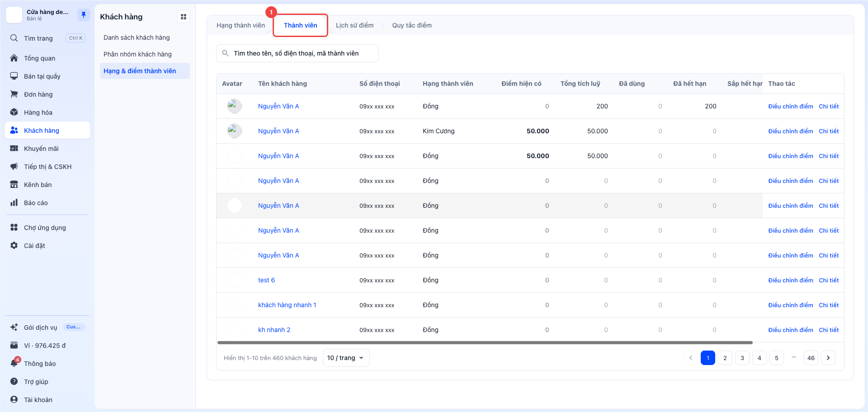Click the Trợ giúp question mark icon
Screen dimensions: 868x412
14,382
